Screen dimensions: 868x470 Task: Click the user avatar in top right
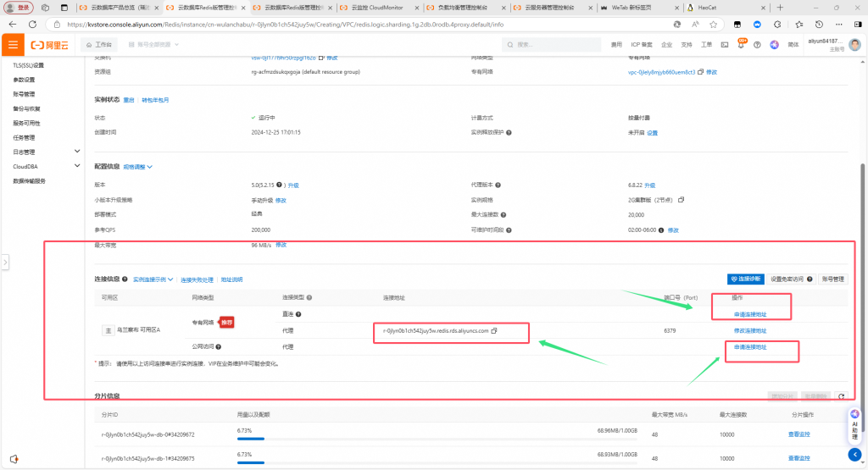point(856,44)
